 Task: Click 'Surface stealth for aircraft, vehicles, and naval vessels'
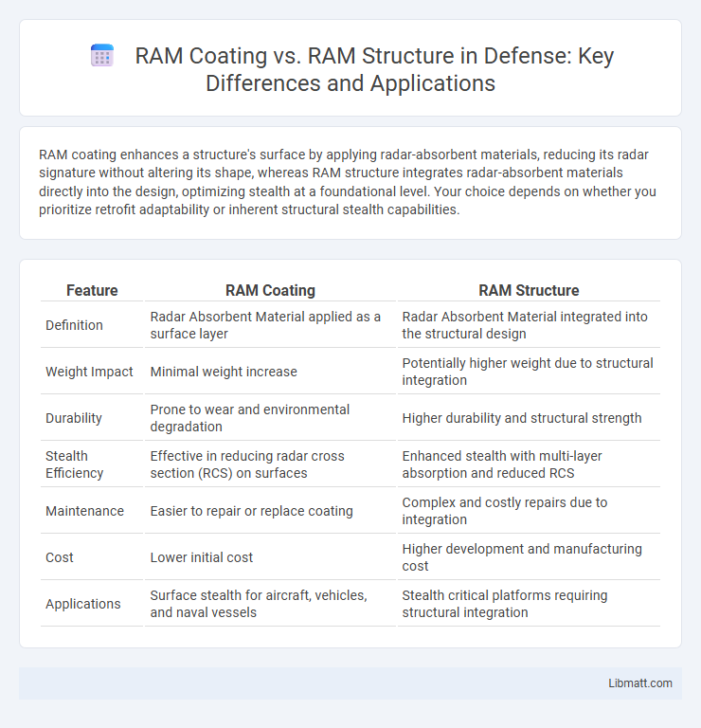point(259,604)
